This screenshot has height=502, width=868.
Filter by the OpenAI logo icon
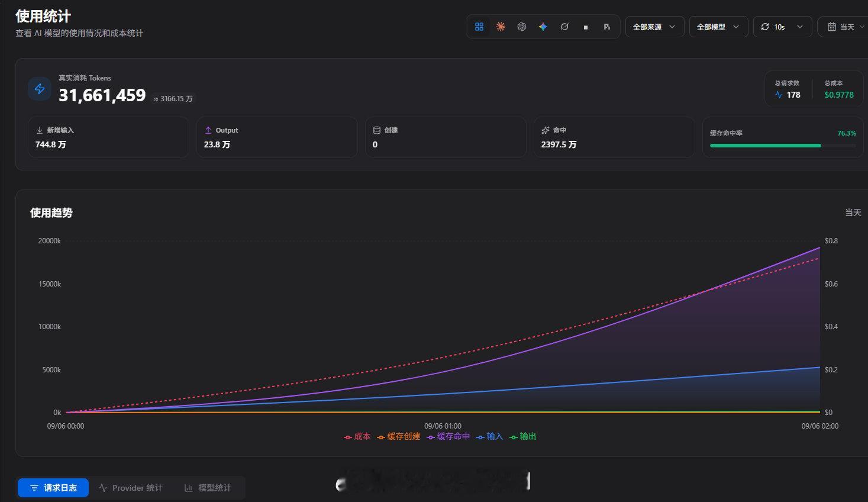tap(522, 27)
